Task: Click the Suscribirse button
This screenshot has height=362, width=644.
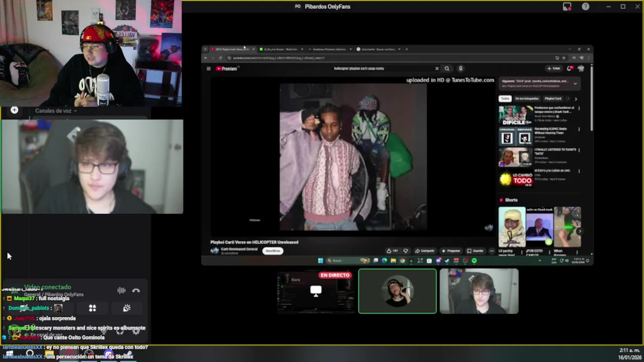Action: pos(273,251)
